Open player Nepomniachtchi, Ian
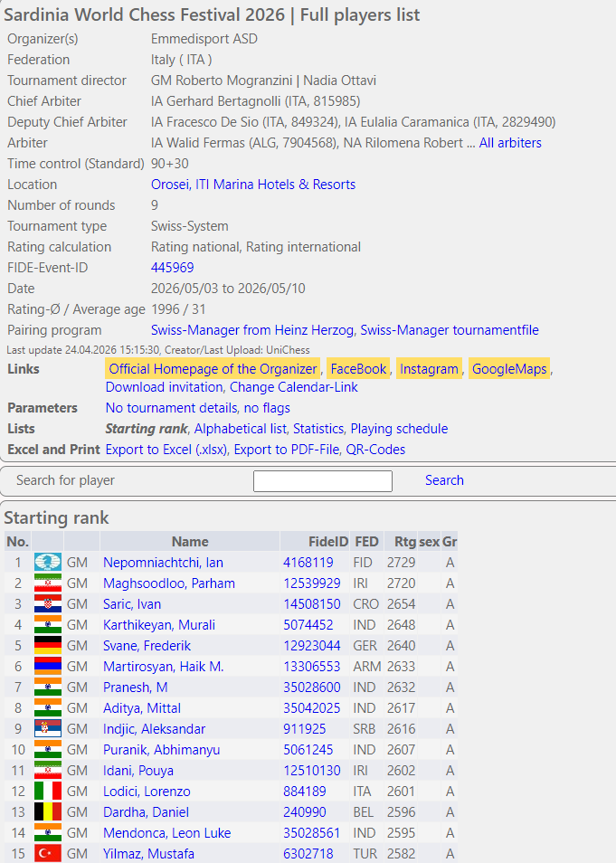The height and width of the screenshot is (863, 616). coord(163,563)
